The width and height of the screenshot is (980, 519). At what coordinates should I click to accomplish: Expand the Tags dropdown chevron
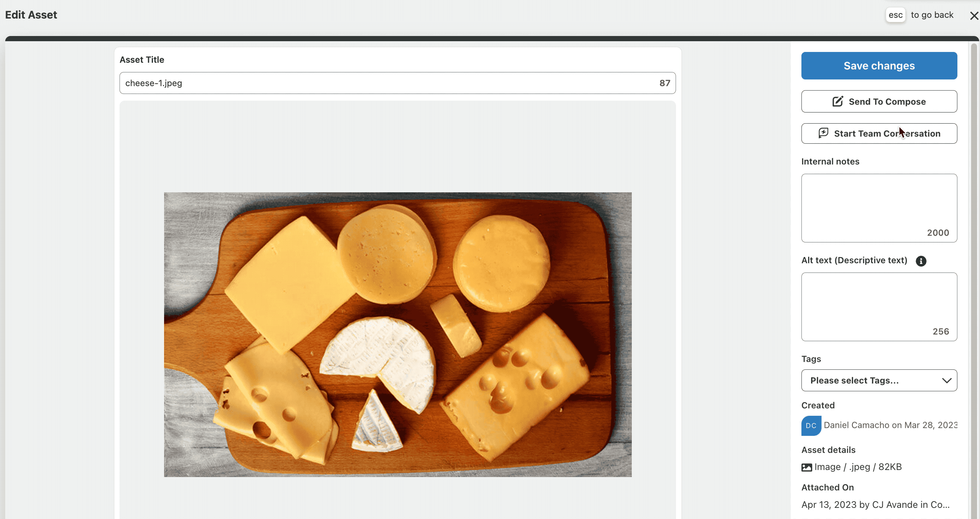click(x=947, y=381)
